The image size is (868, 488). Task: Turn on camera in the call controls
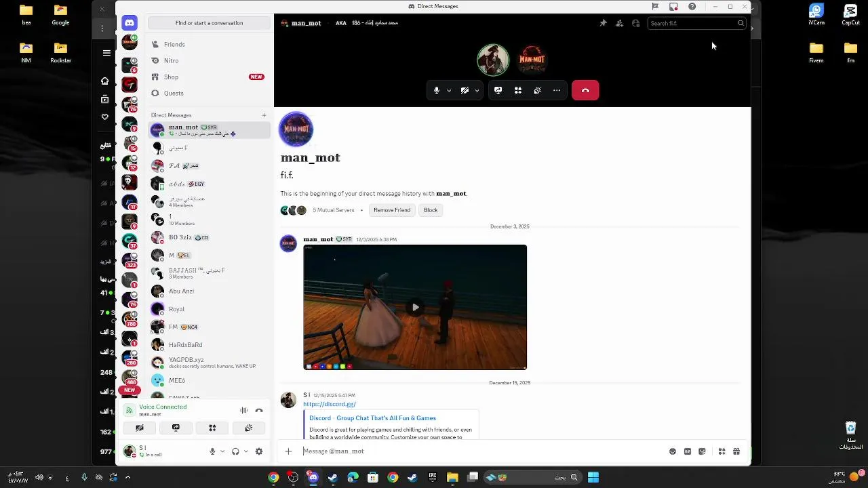coord(465,90)
